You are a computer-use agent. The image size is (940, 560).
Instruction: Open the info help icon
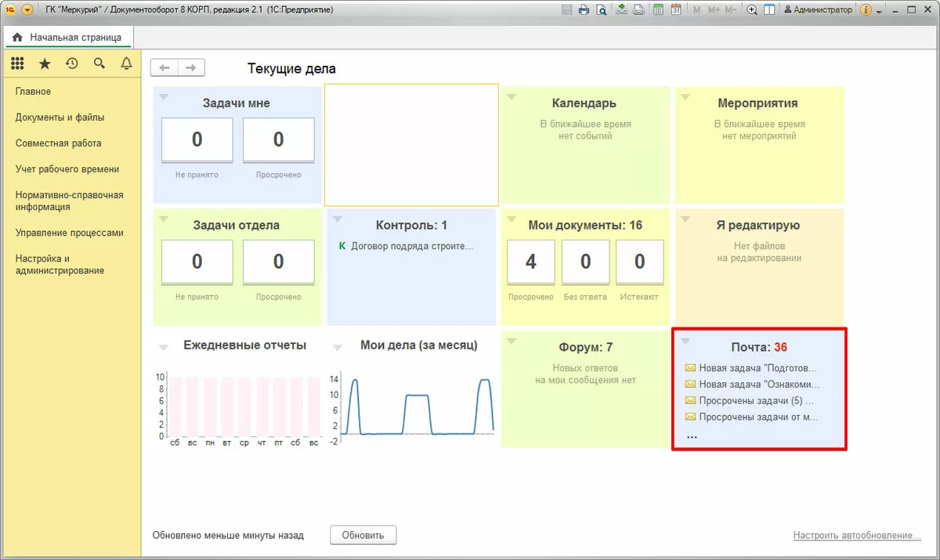(866, 10)
